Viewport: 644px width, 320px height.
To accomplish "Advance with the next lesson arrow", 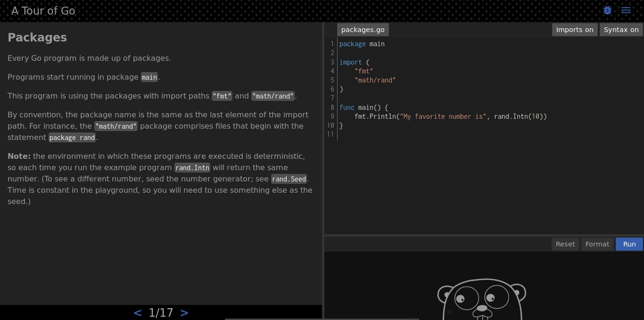I will tap(184, 312).
